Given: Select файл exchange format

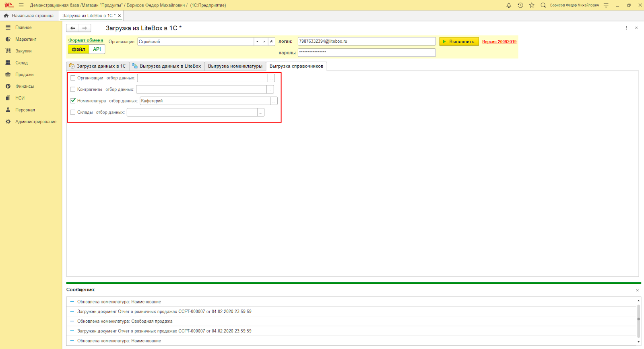Looking at the screenshot, I should pos(78,49).
